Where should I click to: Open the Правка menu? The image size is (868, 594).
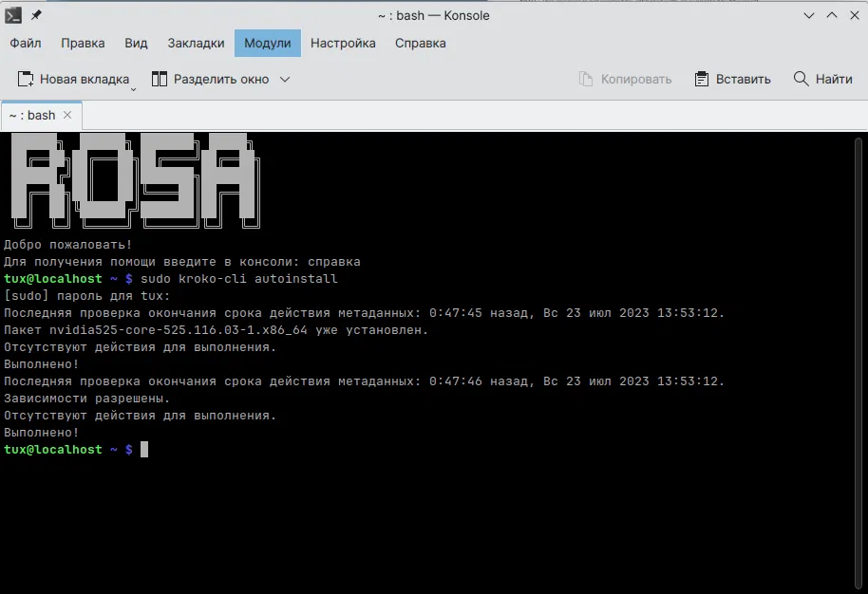click(83, 43)
